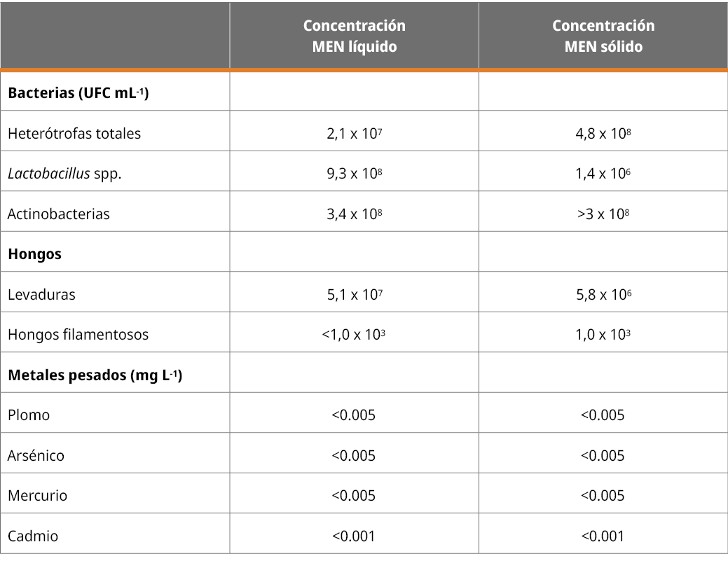Screen dimensions: 728x563
Task: Select the Heterótrofas totales row label
Action: point(74,134)
